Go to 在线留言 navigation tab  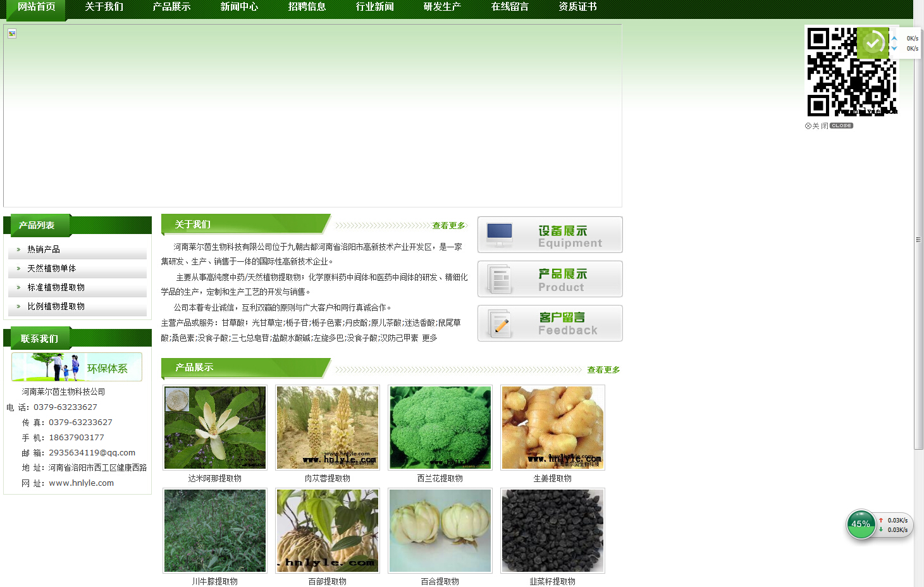coord(510,7)
